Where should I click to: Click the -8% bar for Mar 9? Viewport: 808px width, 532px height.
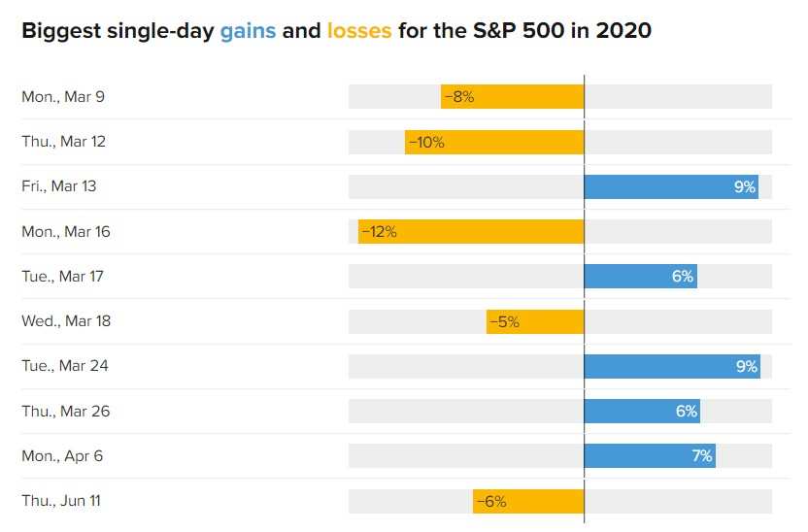512,97
